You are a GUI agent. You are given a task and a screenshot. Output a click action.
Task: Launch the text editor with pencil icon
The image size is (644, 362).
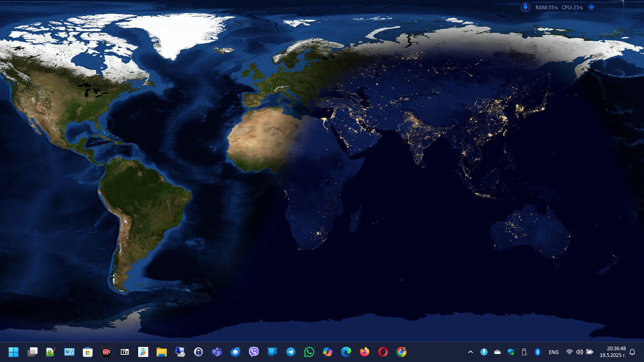[x=51, y=352]
